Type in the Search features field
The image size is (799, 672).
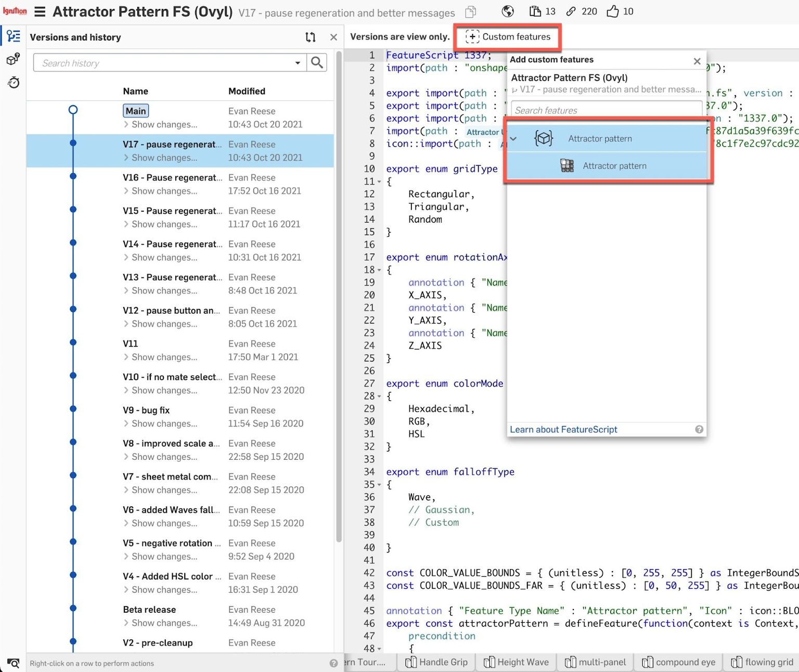click(x=605, y=110)
